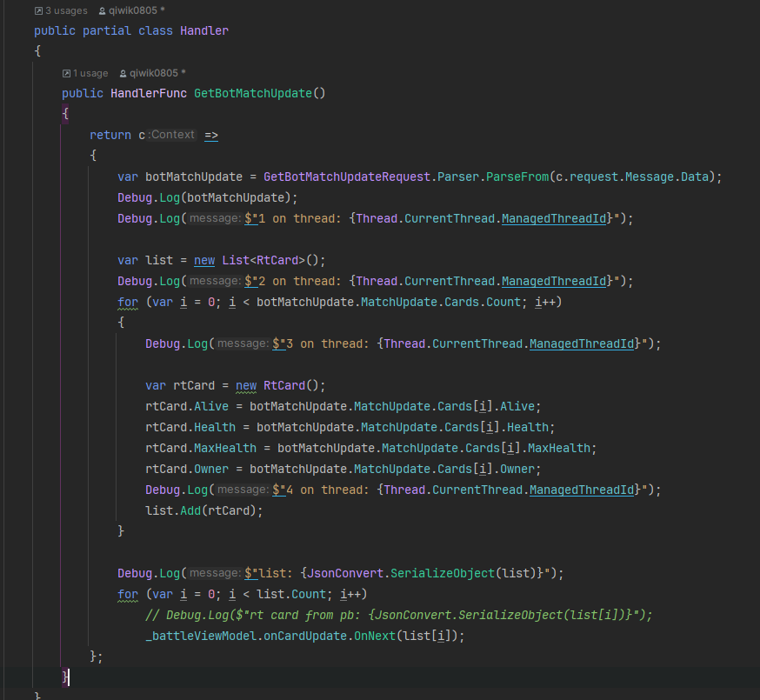Screen dimensions: 760x700
Task: Click the first 'for' keyword over Cards.Count
Action: [x=128, y=302]
